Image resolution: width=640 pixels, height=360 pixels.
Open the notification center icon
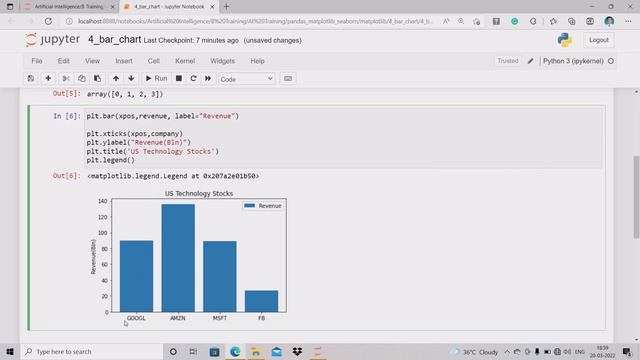(x=627, y=352)
